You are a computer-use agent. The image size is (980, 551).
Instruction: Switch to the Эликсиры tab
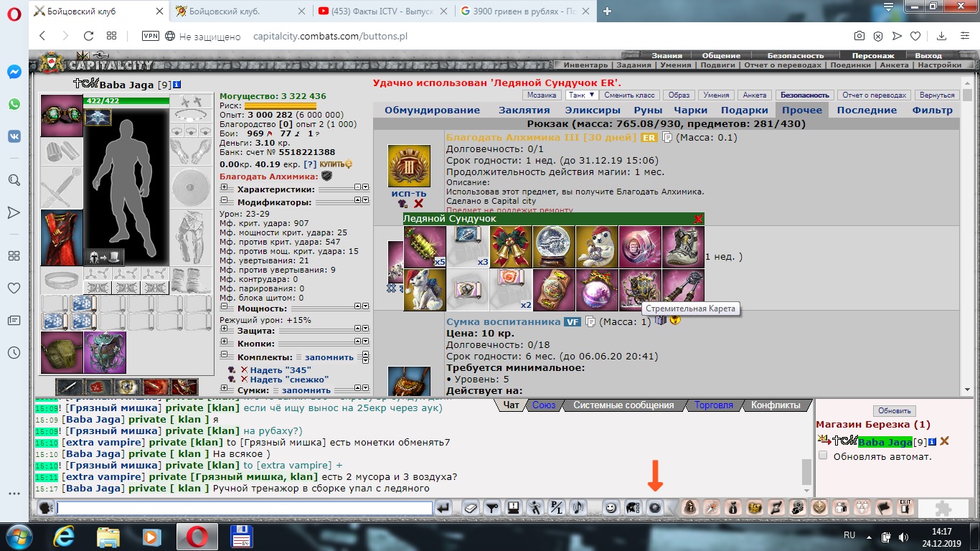[592, 110]
